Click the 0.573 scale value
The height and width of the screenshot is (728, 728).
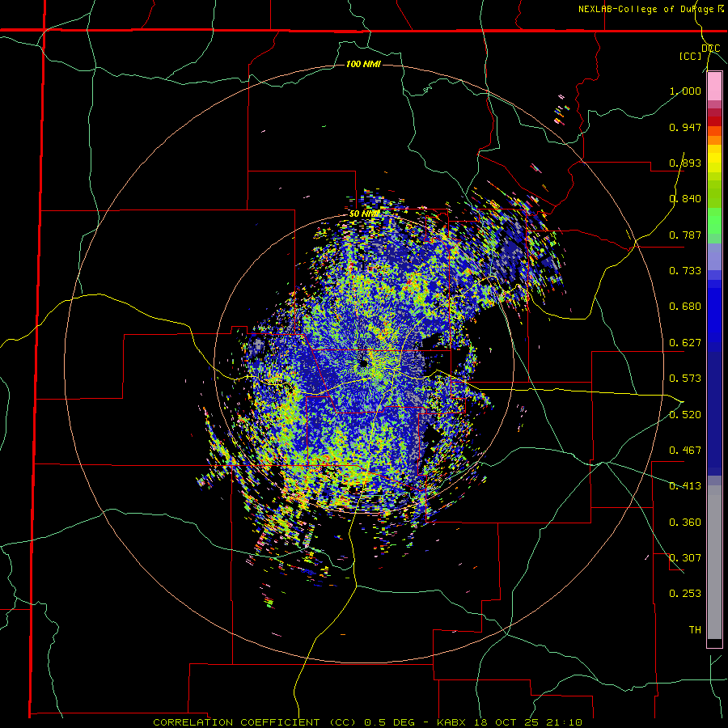coord(685,379)
